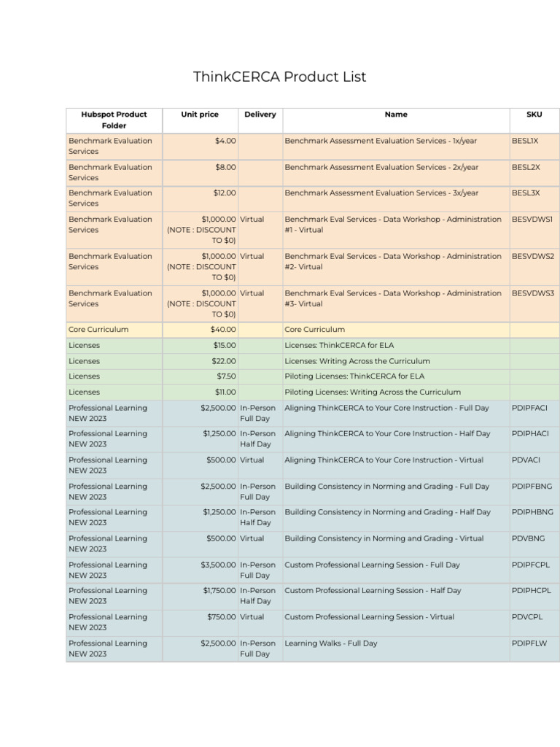Select SKU cell PDIPFLW
The image size is (560, 747).
click(534, 649)
